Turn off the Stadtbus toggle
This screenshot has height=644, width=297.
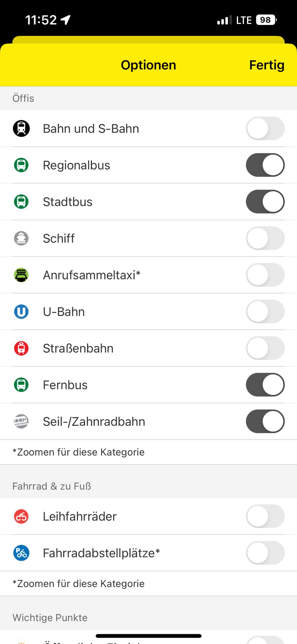coord(265,202)
